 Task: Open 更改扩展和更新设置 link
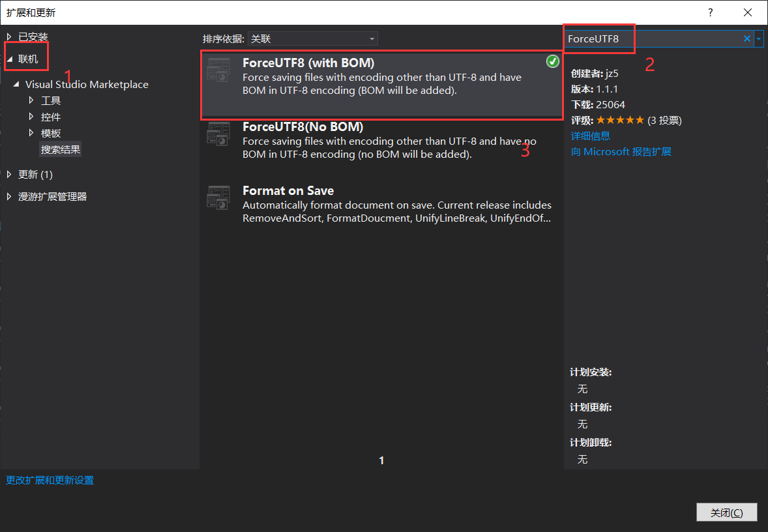click(50, 480)
